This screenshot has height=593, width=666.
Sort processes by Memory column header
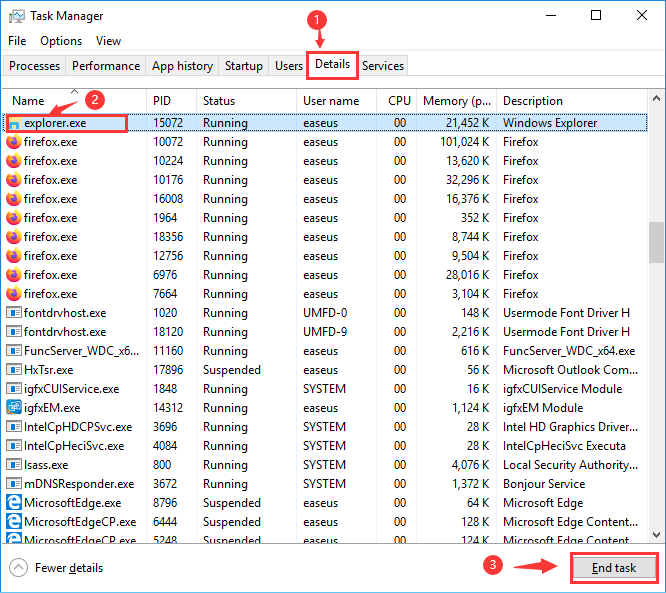(x=456, y=101)
